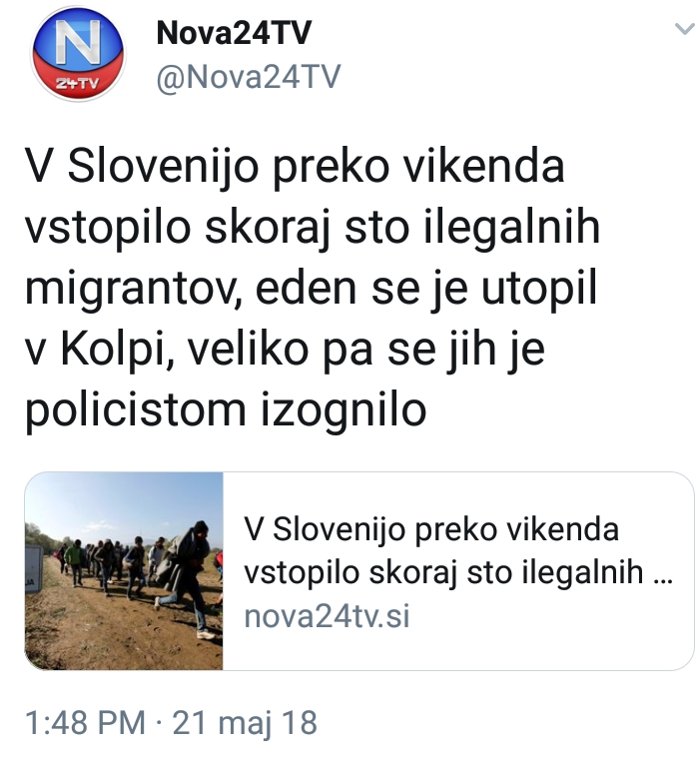Click the '21 maj 18' date

coord(245,723)
